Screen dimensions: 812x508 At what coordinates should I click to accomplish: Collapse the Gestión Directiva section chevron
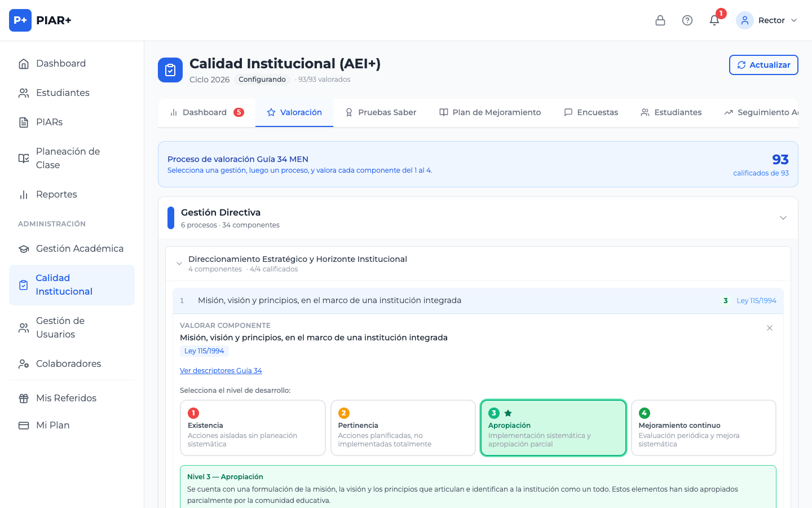click(783, 218)
